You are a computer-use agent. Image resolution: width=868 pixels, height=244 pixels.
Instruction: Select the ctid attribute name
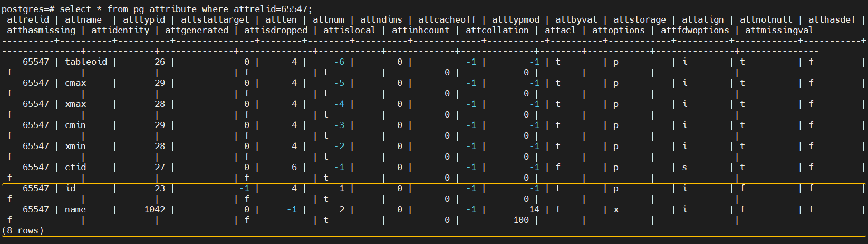pyautogui.click(x=75, y=167)
